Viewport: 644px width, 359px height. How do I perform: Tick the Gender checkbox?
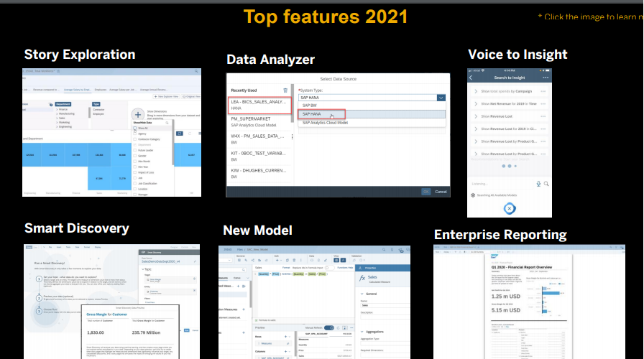134,156
